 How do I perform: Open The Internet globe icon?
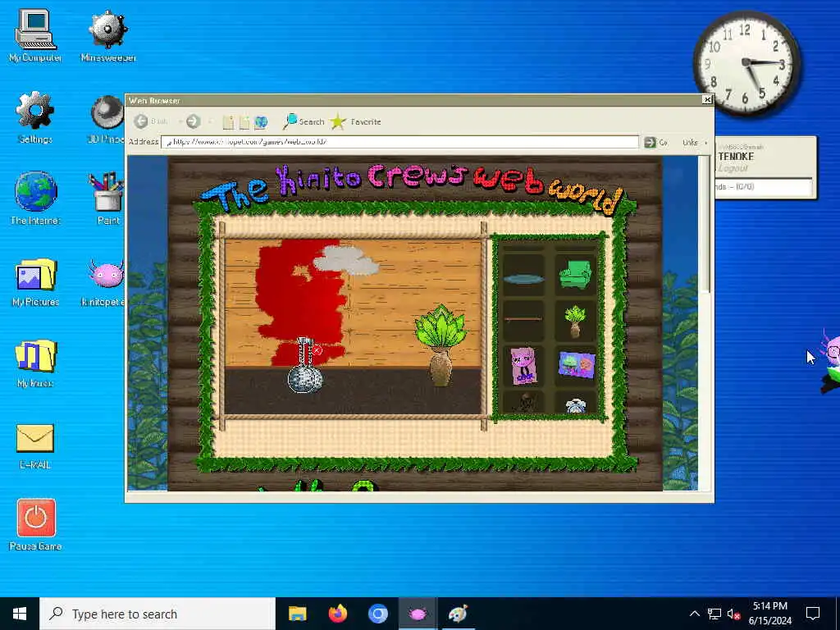[35, 199]
